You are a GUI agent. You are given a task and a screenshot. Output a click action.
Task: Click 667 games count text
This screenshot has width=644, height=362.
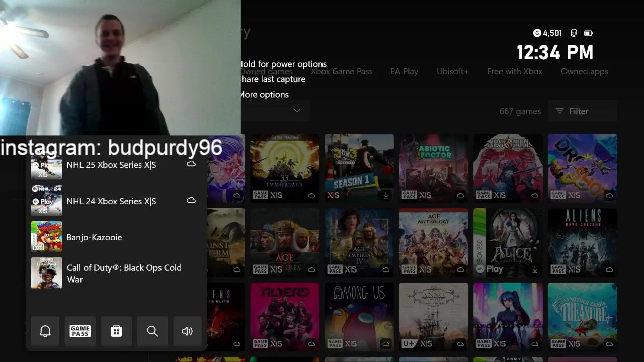click(x=520, y=111)
